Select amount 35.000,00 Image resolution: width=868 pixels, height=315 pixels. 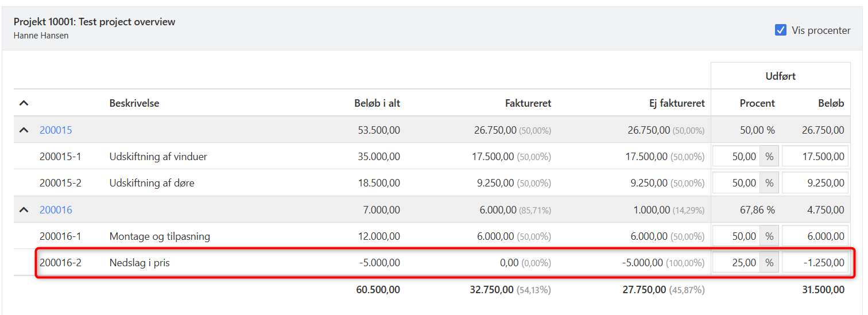coord(379,157)
